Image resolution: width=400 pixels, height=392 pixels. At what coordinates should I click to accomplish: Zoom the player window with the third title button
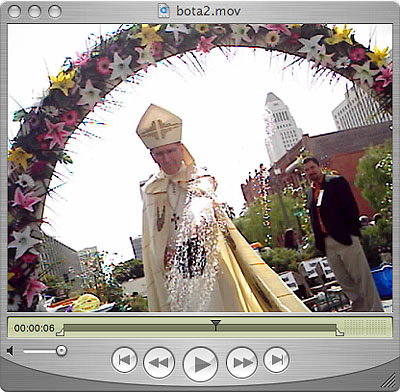pos(55,12)
